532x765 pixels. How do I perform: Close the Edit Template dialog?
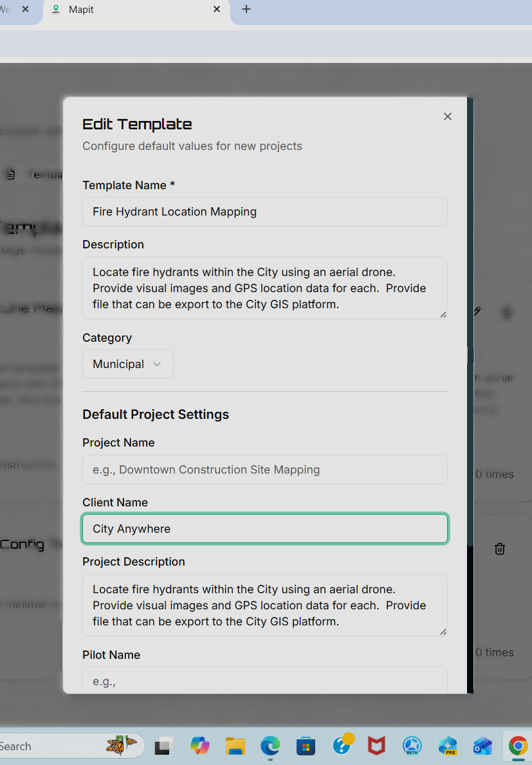click(447, 116)
